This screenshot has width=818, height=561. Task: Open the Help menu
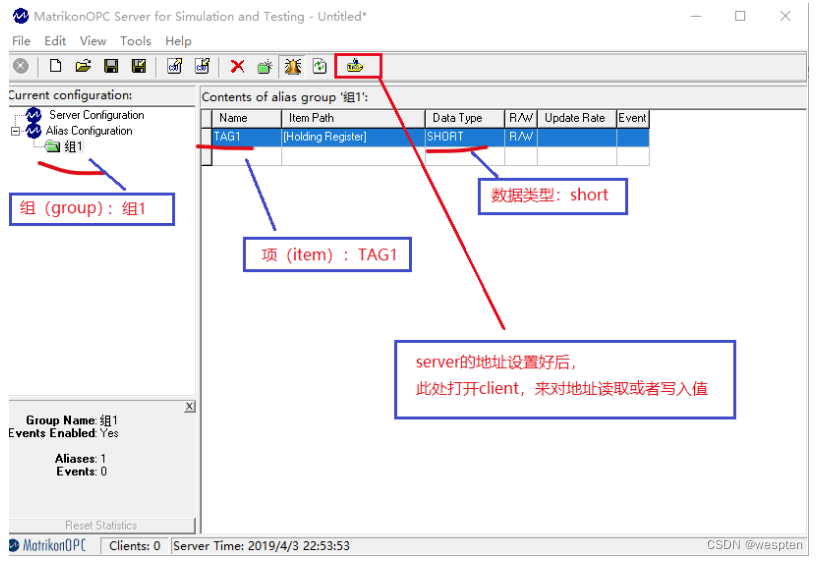pos(178,41)
